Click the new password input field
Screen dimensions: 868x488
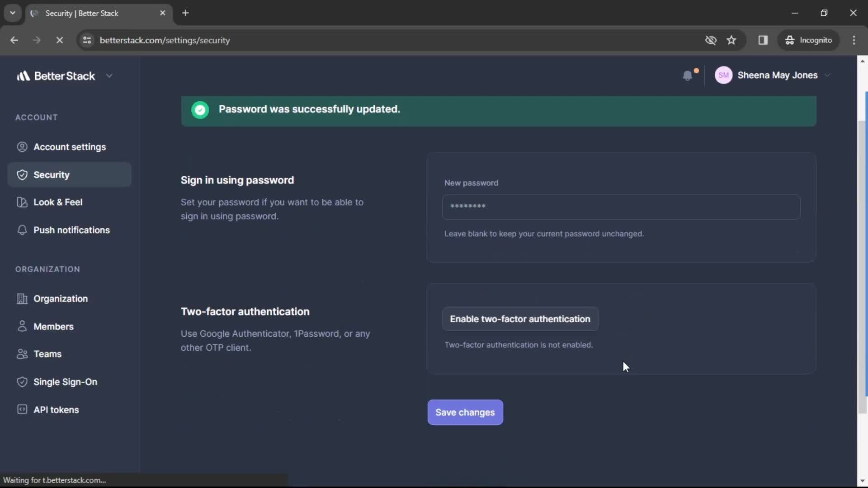[621, 206]
